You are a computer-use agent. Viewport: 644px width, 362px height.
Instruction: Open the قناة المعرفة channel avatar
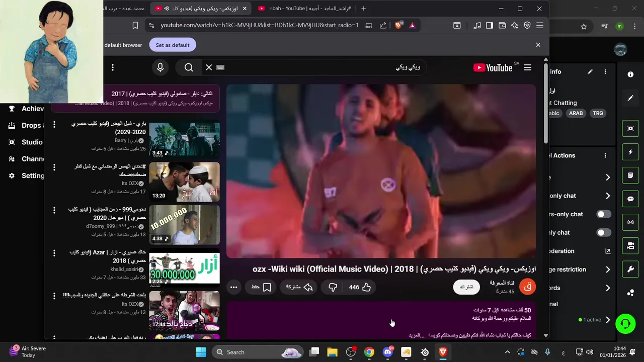pos(528,287)
